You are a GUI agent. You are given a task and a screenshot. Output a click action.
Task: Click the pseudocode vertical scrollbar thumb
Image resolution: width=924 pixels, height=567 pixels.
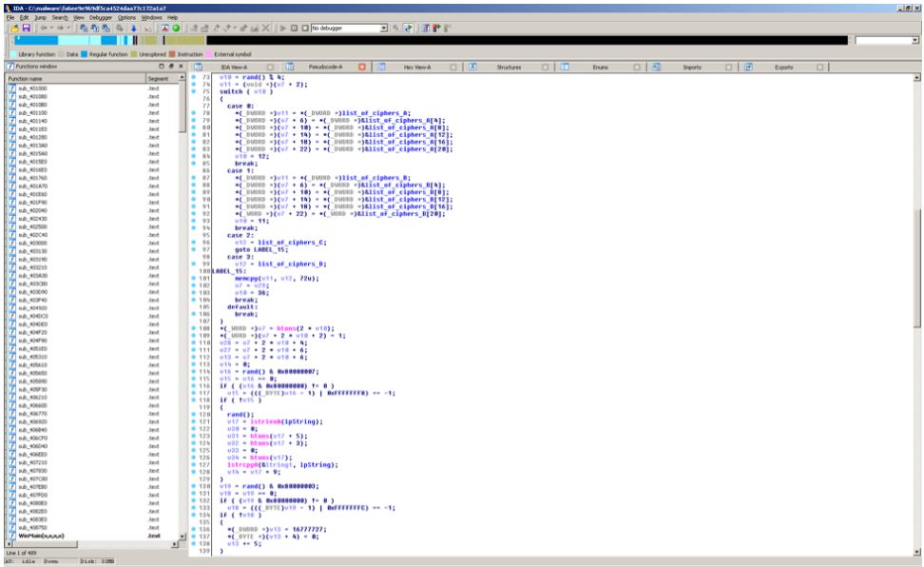[916, 267]
